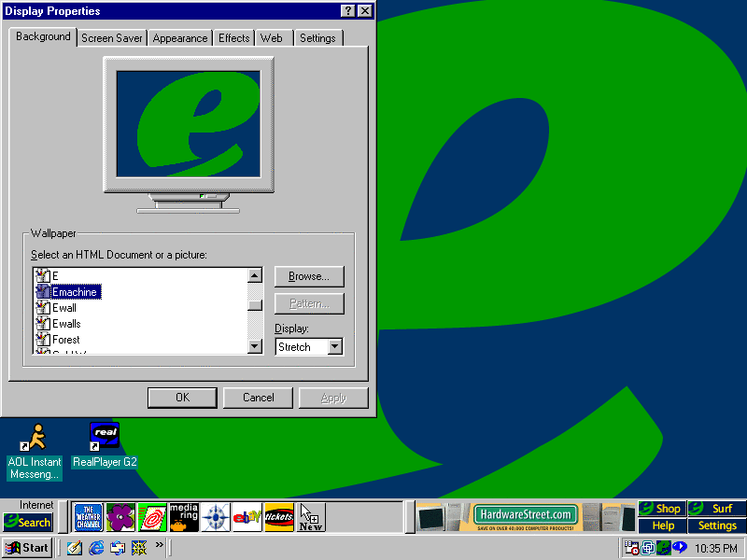Launch AOL Instant Messenger desktop icon

click(x=35, y=438)
